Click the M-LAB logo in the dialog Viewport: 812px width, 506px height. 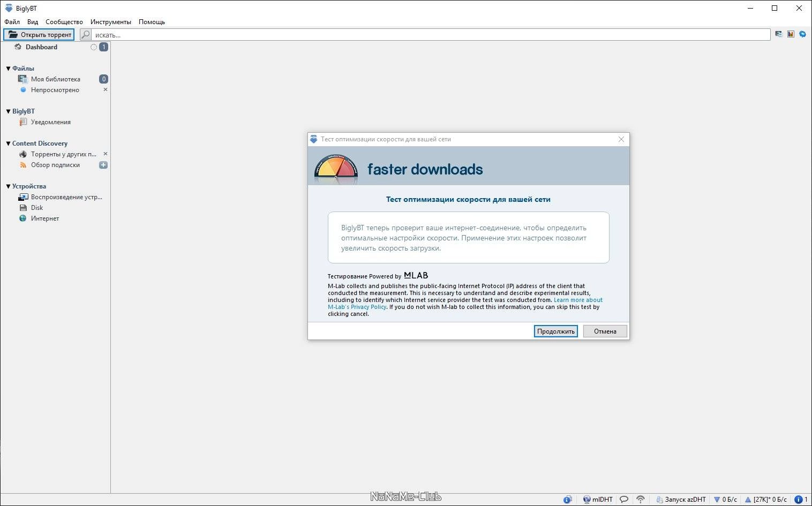click(416, 275)
